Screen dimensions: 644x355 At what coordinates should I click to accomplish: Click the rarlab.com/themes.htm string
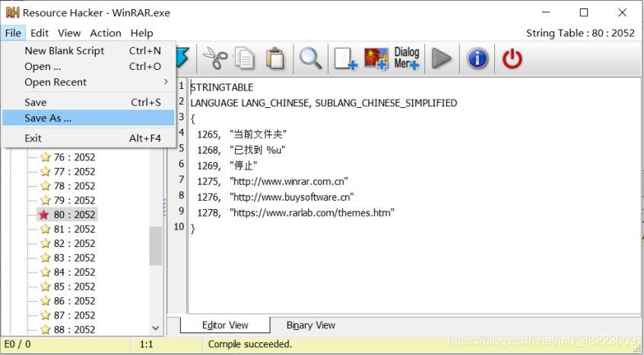click(312, 213)
